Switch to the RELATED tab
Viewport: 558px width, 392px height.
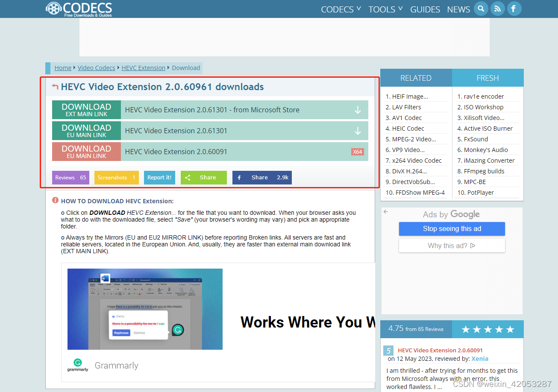click(416, 78)
